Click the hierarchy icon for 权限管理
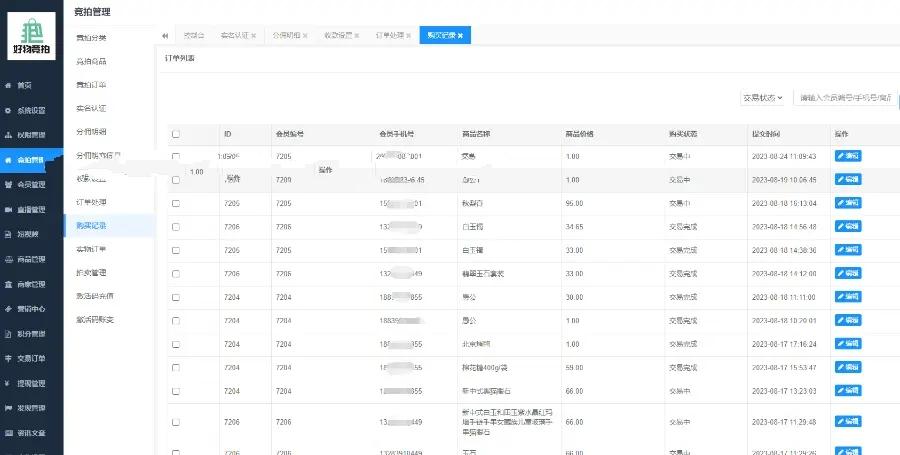This screenshot has height=455, width=900. coord(8,135)
